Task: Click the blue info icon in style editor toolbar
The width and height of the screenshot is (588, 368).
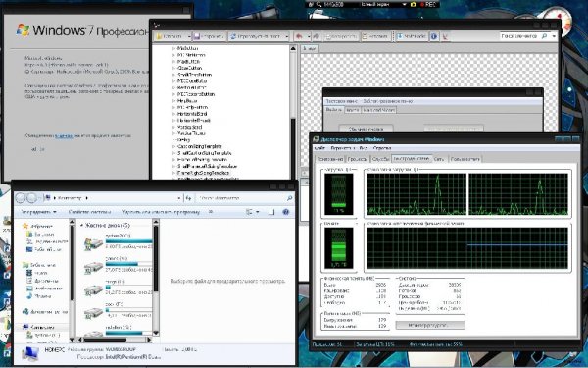Action: point(434,36)
